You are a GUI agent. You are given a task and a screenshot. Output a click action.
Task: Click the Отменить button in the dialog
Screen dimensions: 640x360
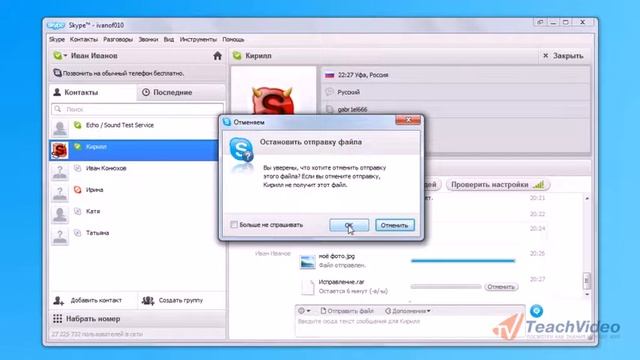click(395, 225)
